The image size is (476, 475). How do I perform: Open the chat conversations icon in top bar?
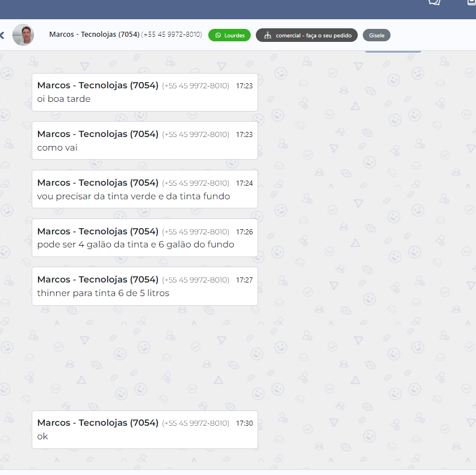tap(434, 2)
